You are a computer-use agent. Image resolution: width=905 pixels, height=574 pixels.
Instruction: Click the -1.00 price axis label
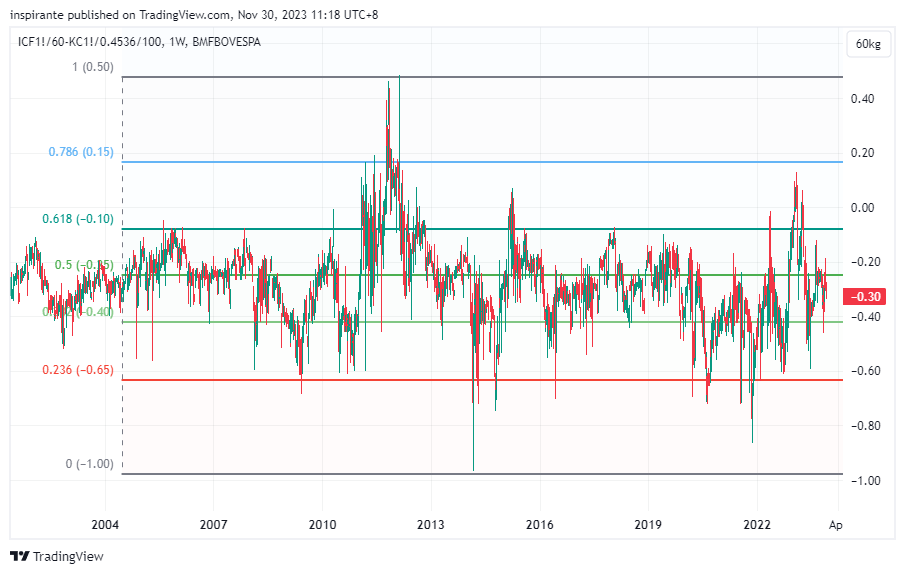[x=866, y=481]
